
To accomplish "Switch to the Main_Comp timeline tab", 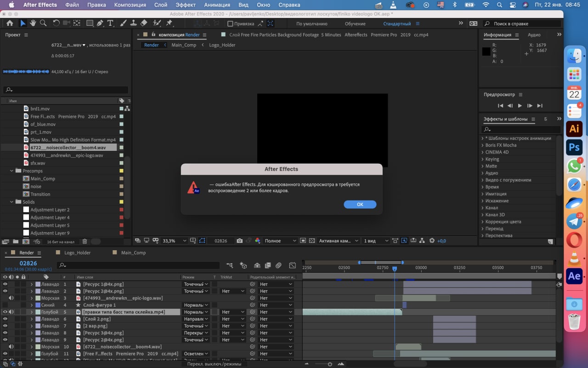I will 133,253.
